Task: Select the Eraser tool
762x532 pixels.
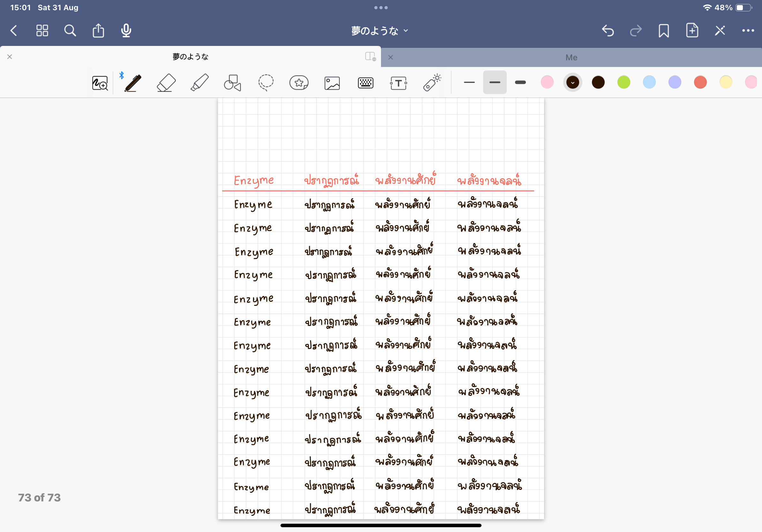Action: (x=166, y=83)
